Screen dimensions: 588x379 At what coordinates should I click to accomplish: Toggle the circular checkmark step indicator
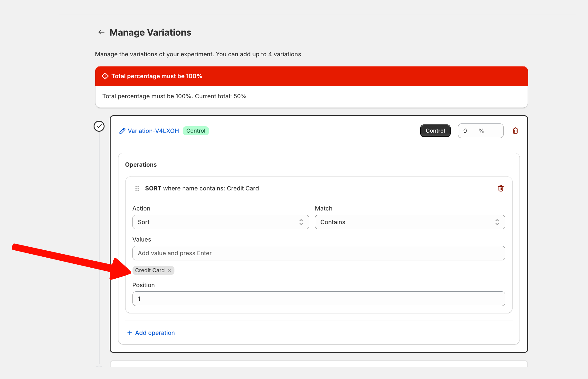pos(99,126)
